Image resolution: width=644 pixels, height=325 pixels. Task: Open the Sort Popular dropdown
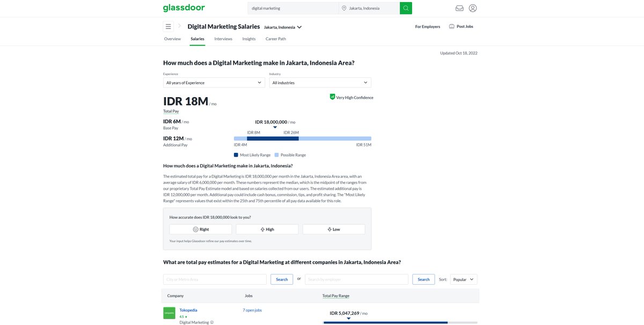(464, 279)
